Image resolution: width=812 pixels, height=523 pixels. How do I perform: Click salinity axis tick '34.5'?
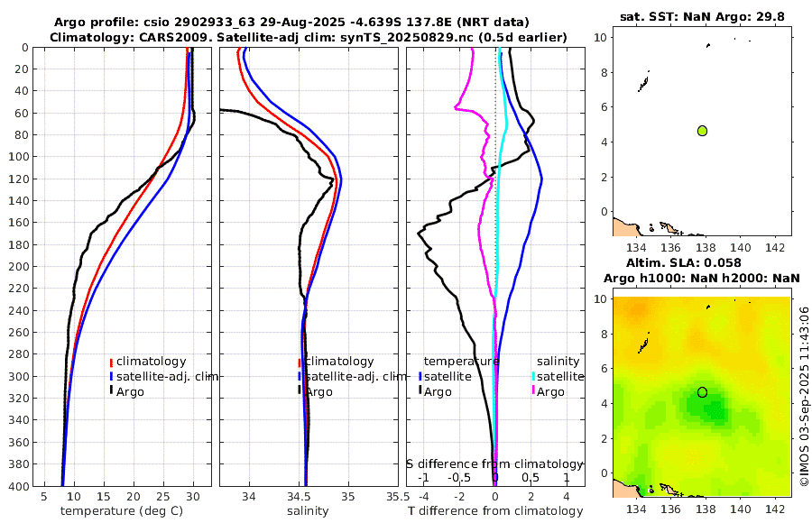tap(299, 497)
